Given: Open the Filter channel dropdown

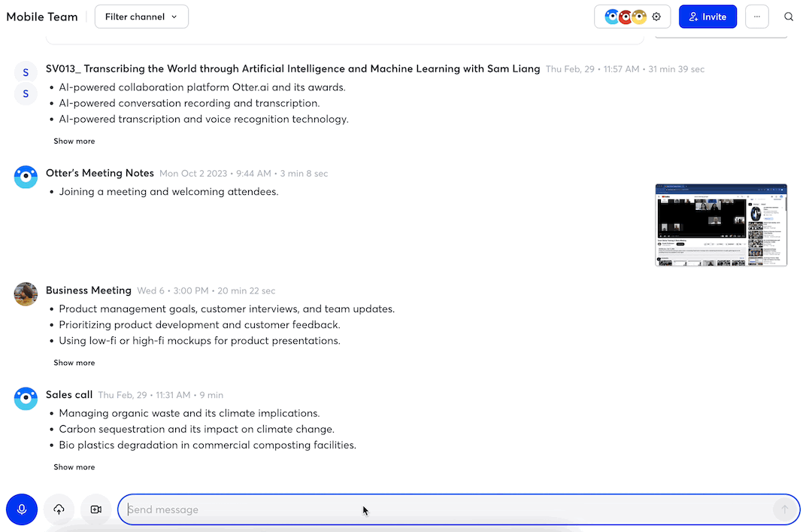Looking at the screenshot, I should tap(141, 17).
